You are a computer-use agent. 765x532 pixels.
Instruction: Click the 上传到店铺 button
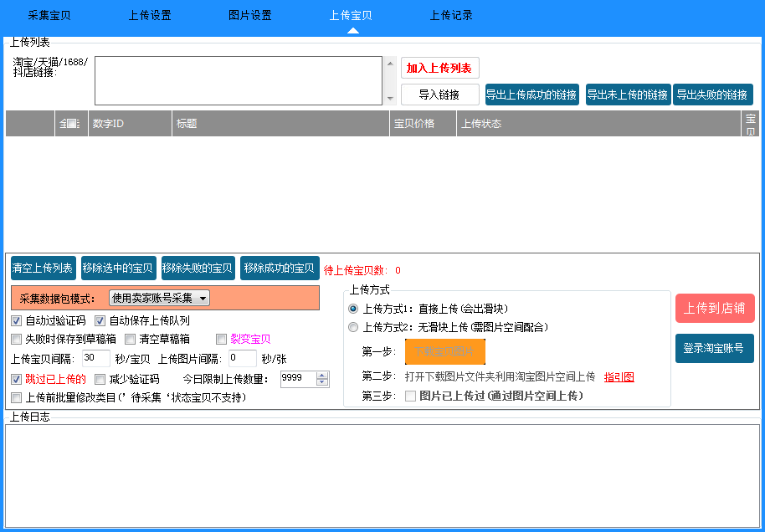[x=715, y=308]
